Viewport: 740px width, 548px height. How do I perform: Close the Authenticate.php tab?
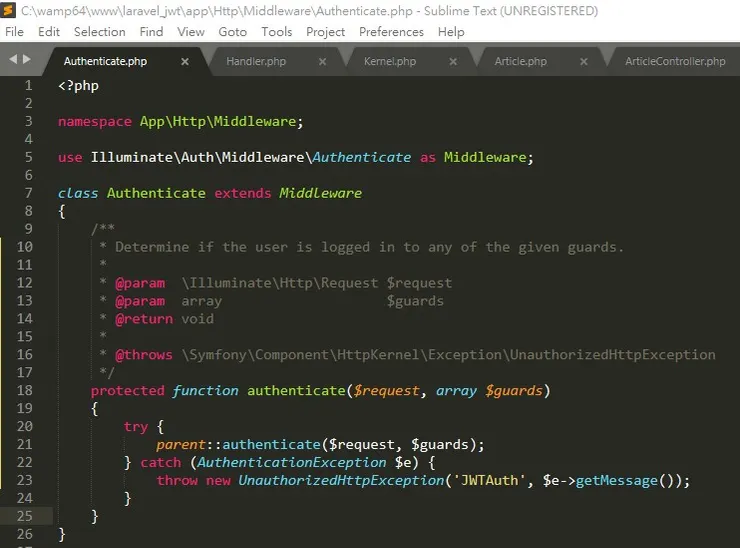[x=185, y=61]
